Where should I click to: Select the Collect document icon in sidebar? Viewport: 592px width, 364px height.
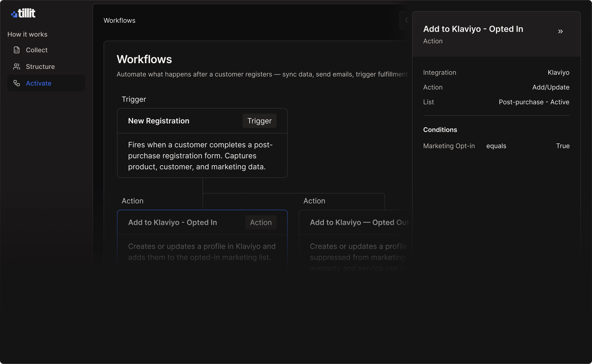click(x=16, y=50)
